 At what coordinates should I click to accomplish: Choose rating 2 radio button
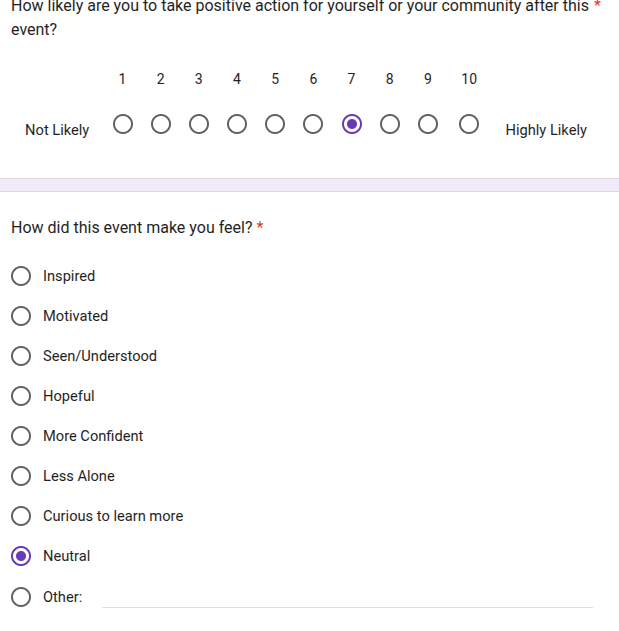[161, 125]
